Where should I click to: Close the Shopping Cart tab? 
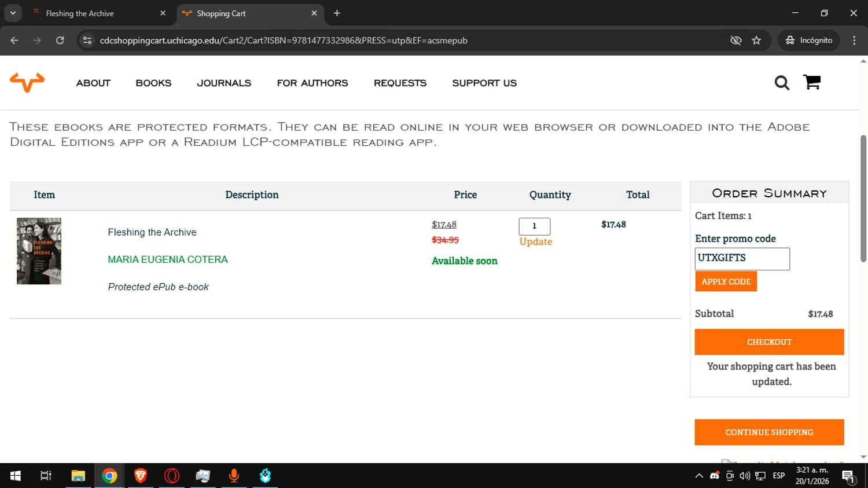click(x=314, y=13)
